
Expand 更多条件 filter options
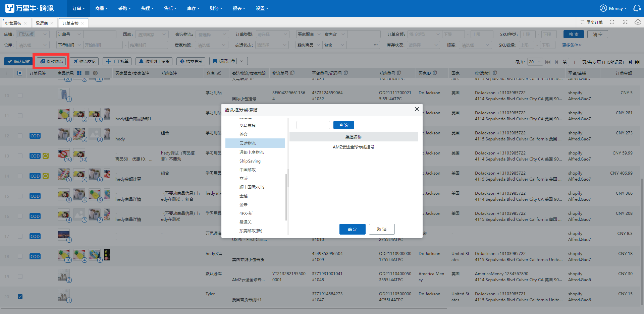tap(572, 45)
